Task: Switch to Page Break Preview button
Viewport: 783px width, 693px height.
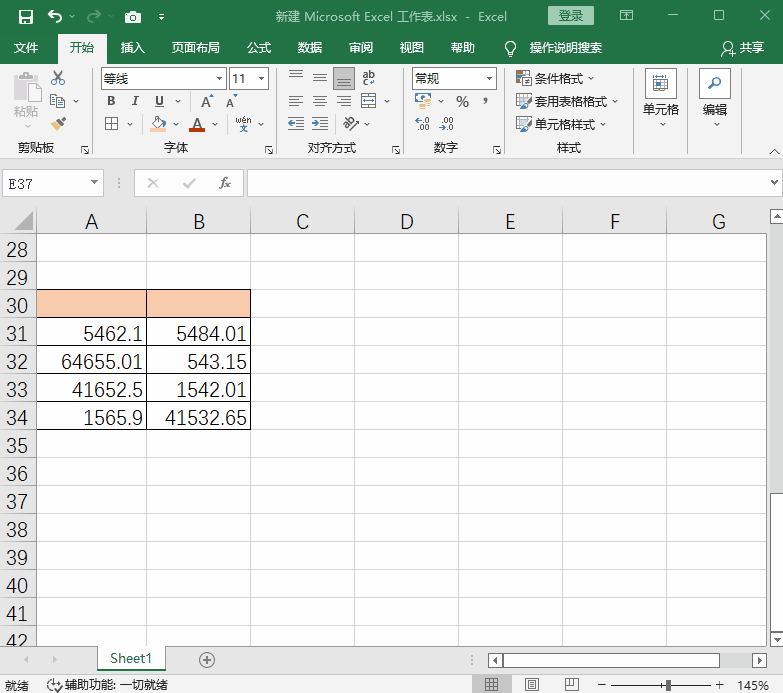Action: (572, 685)
